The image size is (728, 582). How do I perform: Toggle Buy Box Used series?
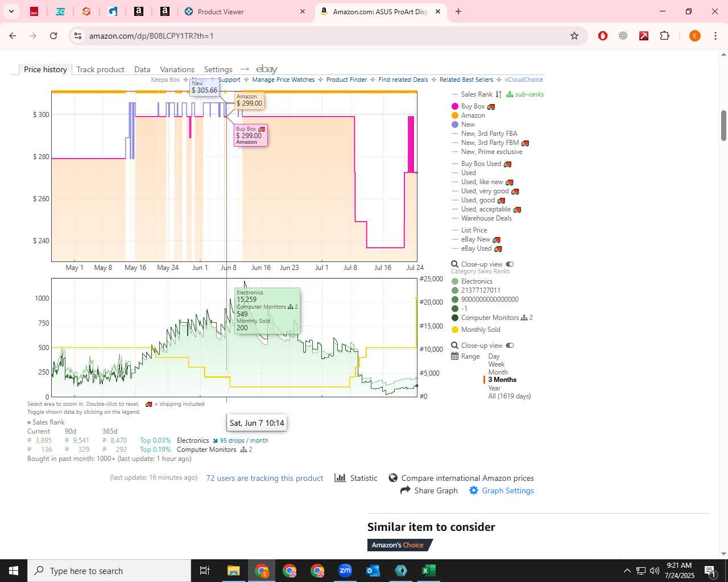click(481, 164)
